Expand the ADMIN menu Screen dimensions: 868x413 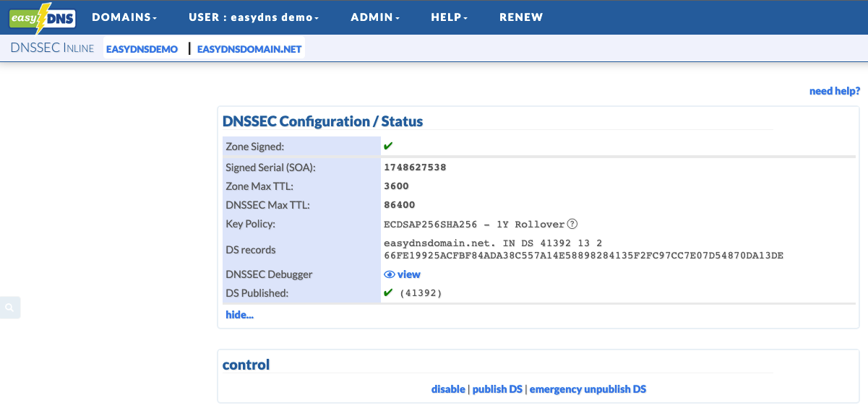click(x=375, y=17)
